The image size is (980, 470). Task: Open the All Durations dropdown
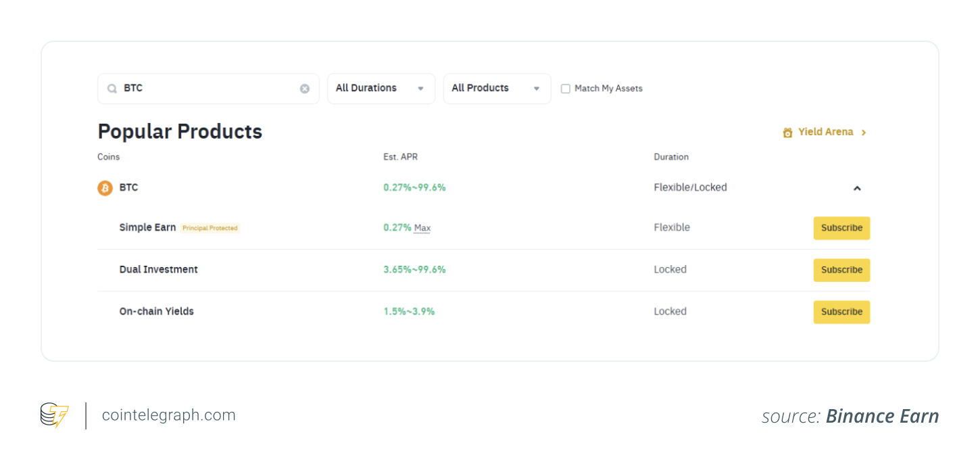[x=381, y=88]
